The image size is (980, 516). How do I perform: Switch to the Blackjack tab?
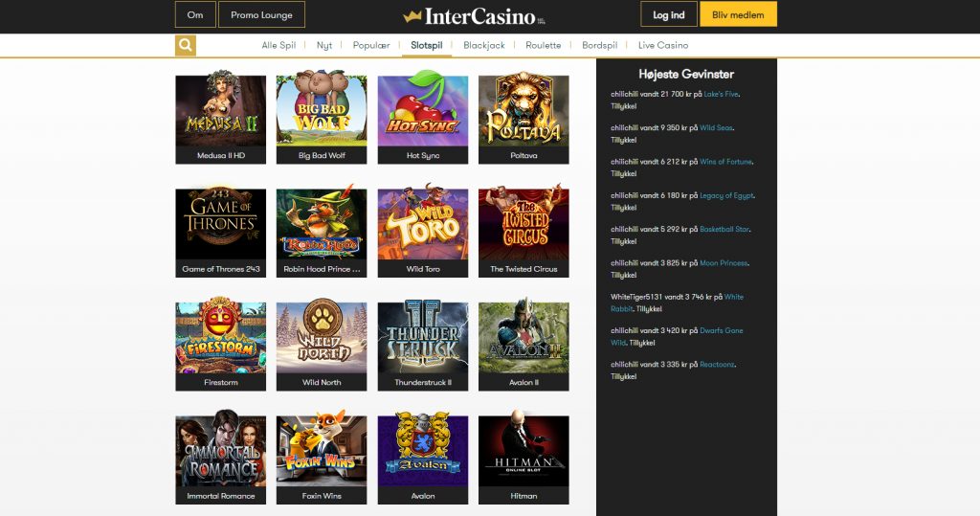click(x=483, y=45)
